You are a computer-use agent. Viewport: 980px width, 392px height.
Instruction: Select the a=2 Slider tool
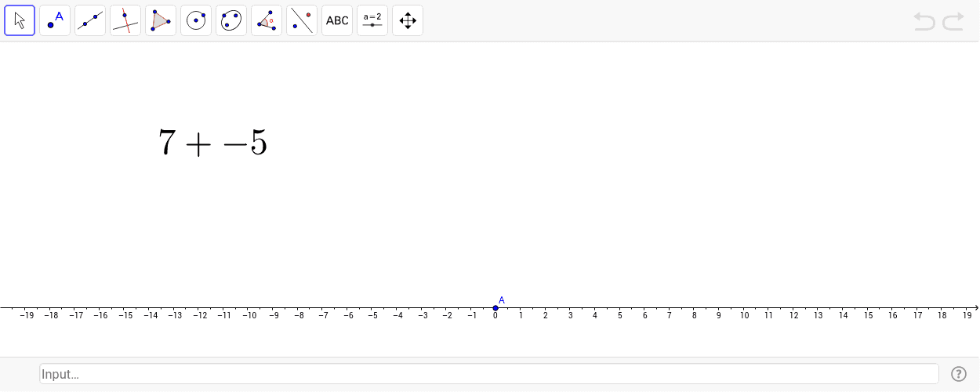[x=372, y=20]
